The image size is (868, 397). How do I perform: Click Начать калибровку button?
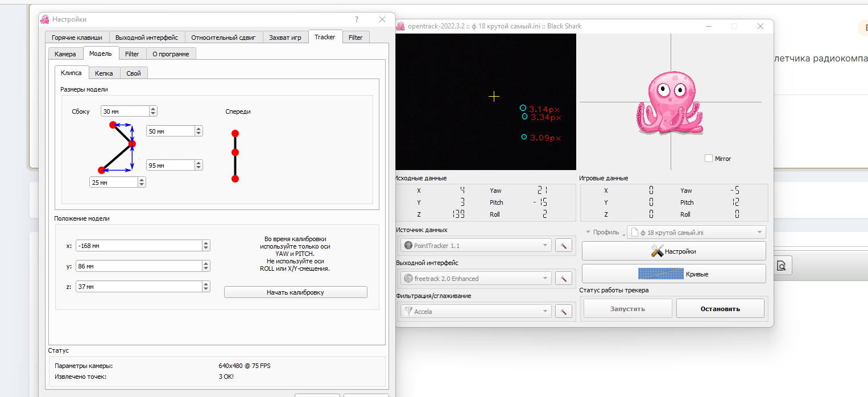pos(295,292)
